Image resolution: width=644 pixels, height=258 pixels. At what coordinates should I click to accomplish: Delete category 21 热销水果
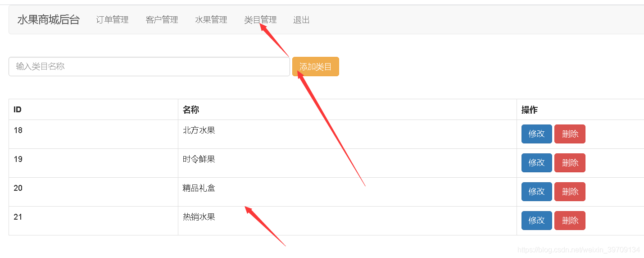coord(570,221)
